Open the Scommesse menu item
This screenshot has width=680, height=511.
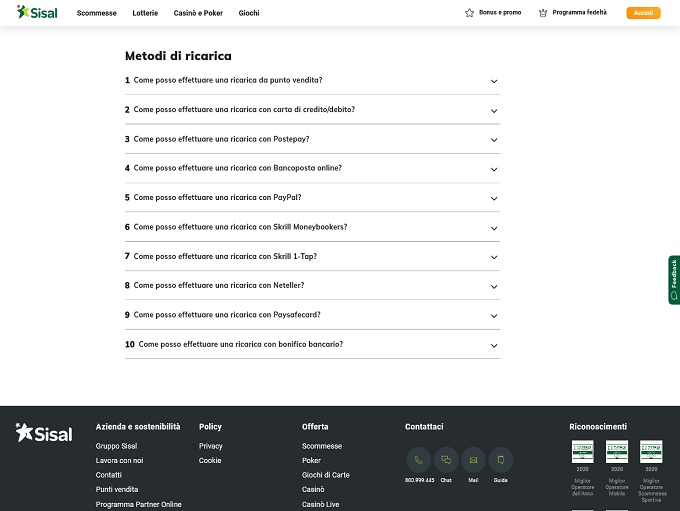click(97, 13)
